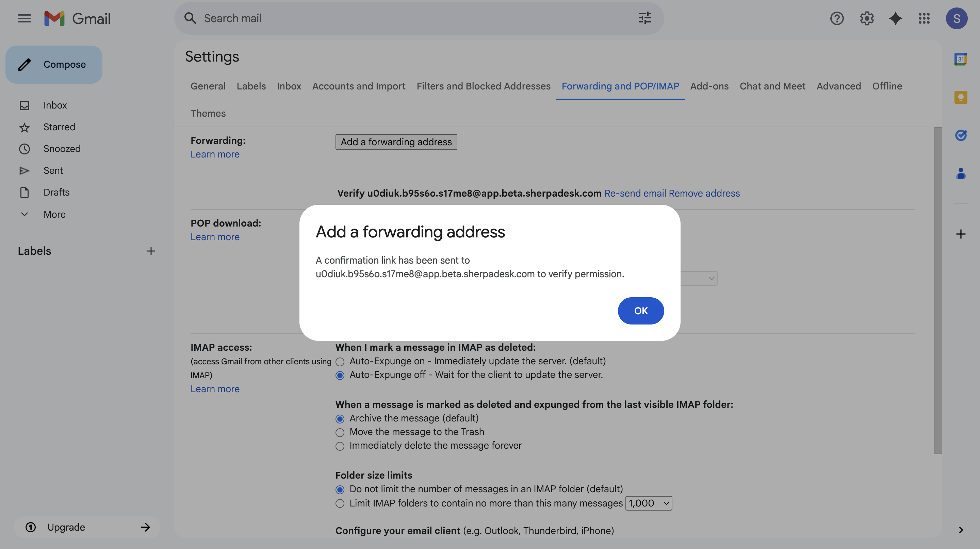Open Google Calendar side panel icon
The image size is (980, 549).
click(961, 59)
